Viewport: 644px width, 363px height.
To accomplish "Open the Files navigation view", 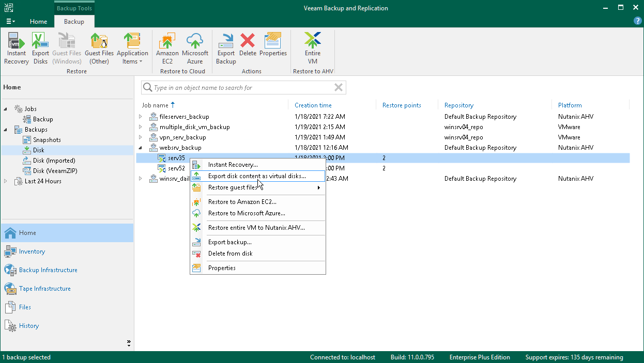I will point(67,307).
